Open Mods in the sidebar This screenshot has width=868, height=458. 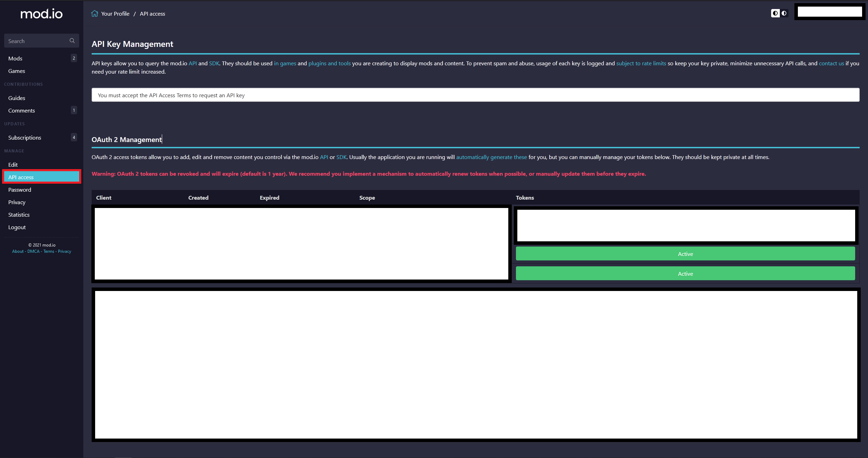click(15, 58)
